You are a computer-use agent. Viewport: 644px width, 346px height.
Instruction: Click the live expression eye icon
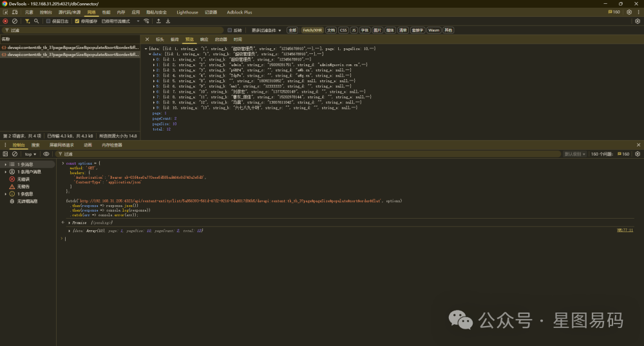click(46, 154)
